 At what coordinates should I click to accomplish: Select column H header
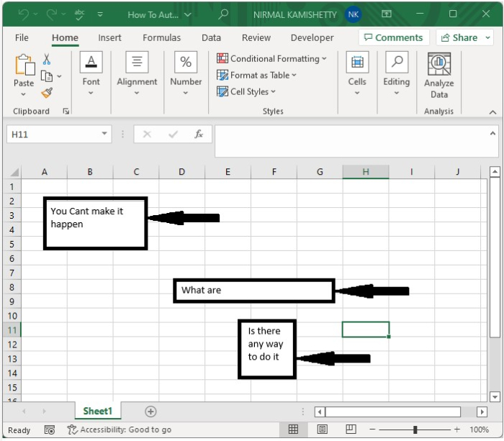click(x=366, y=172)
